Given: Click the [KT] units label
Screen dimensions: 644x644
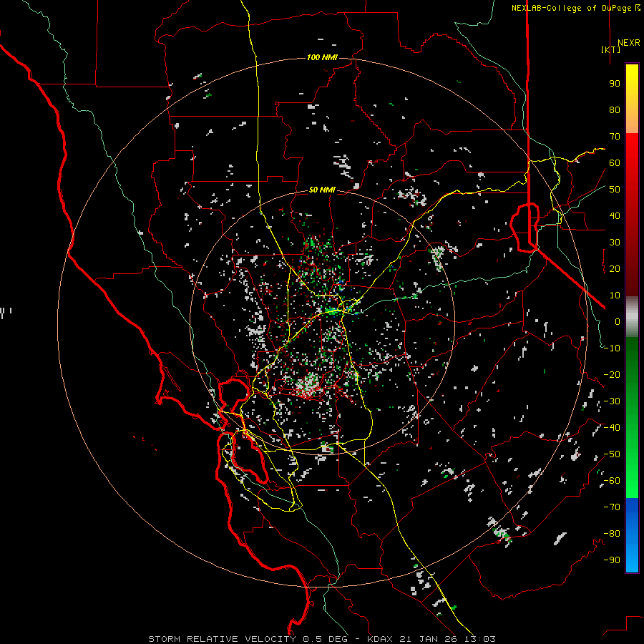Looking at the screenshot, I should click(x=611, y=49).
